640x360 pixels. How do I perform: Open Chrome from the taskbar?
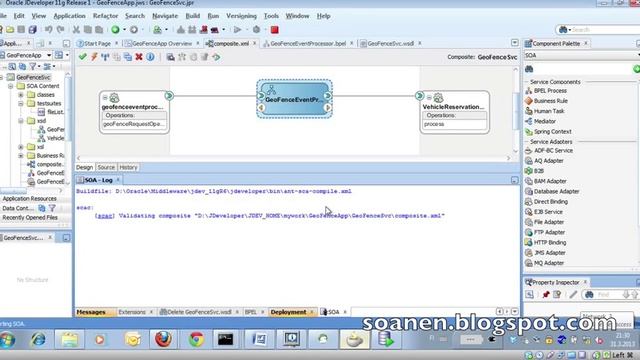point(196,339)
